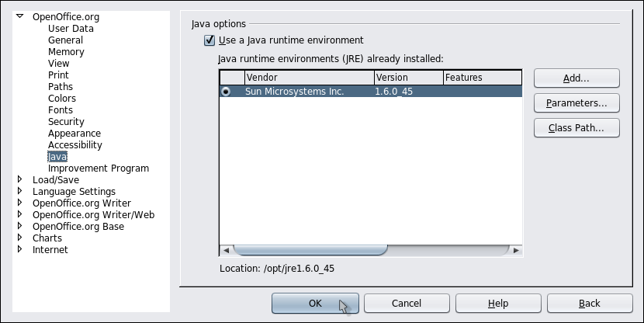Select the Load/Save category label

coord(56,179)
